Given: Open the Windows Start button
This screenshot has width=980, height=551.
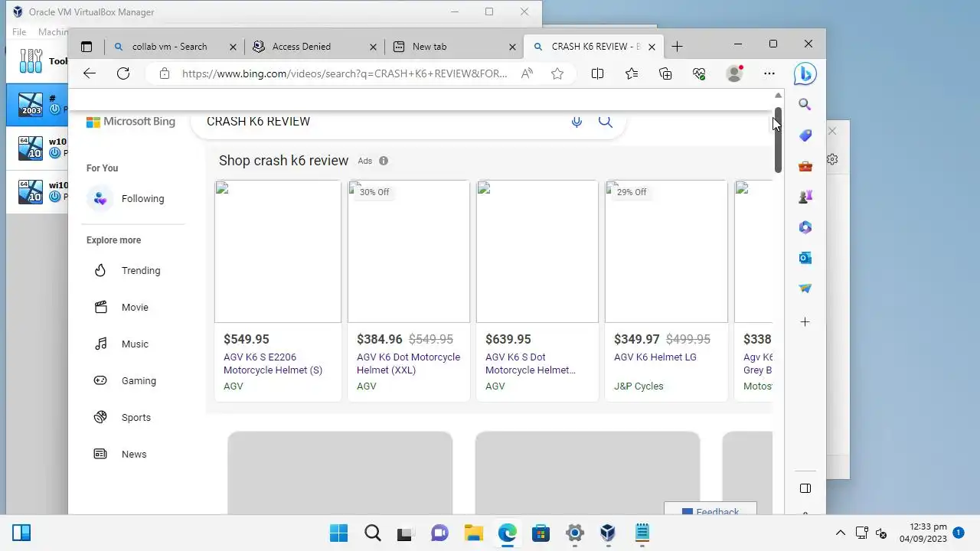Looking at the screenshot, I should [338, 533].
